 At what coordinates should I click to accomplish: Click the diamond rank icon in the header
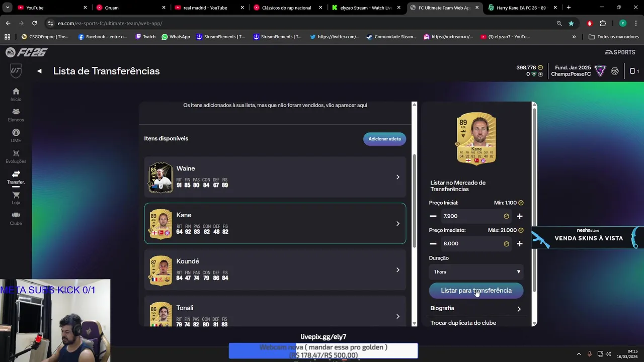pyautogui.click(x=615, y=71)
